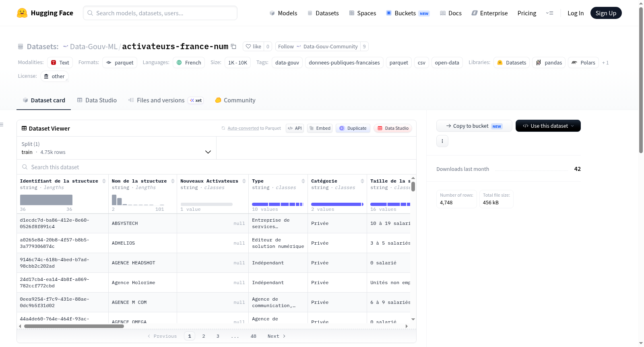Open Data Studio from viewer header

point(393,128)
